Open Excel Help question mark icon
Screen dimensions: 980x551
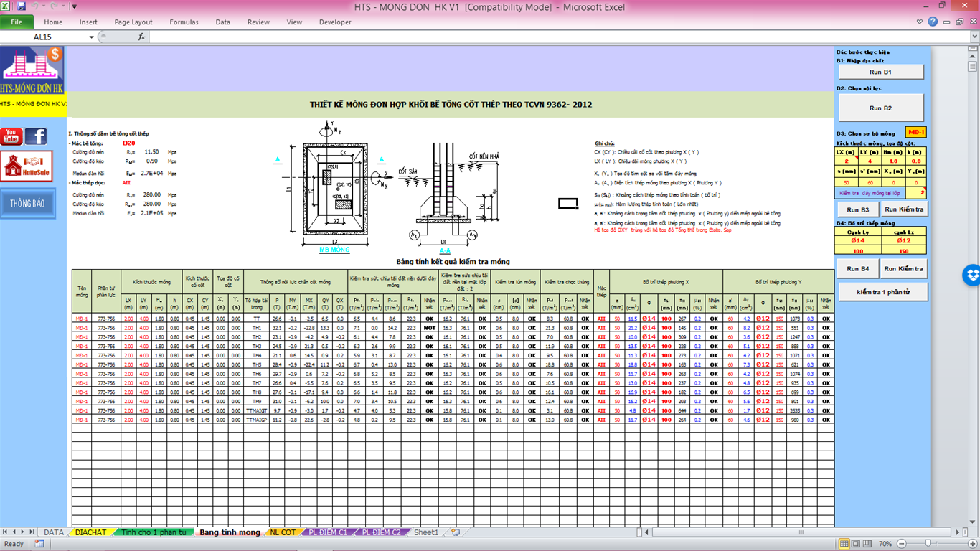pyautogui.click(x=933, y=22)
